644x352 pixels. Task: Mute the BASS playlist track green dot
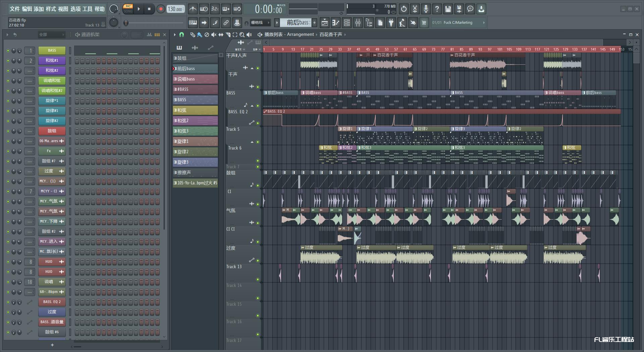click(258, 106)
